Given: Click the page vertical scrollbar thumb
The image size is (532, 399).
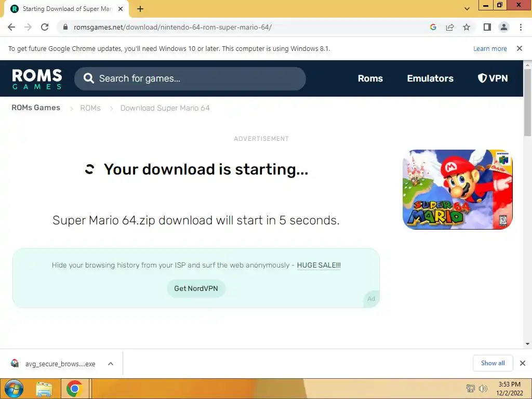Looking at the screenshot, I should pos(527,102).
